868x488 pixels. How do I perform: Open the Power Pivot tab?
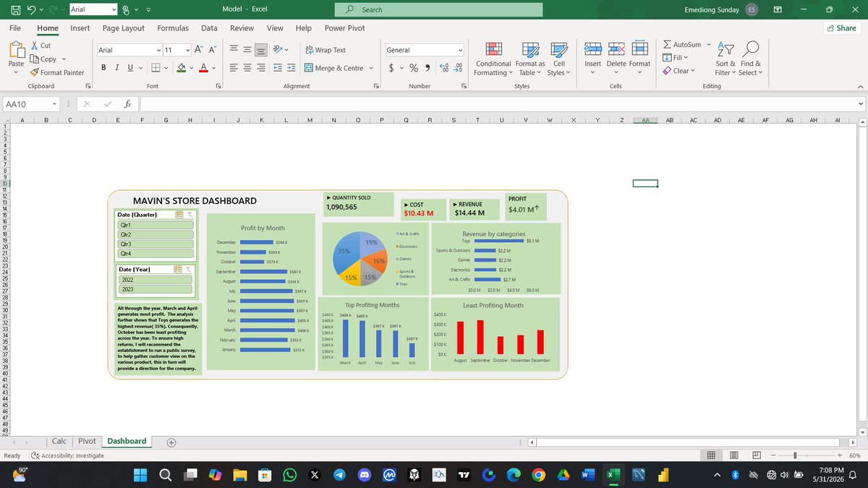(344, 28)
